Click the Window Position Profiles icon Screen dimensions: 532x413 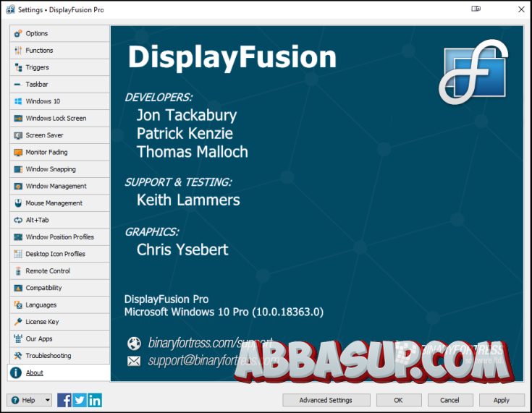tap(18, 237)
